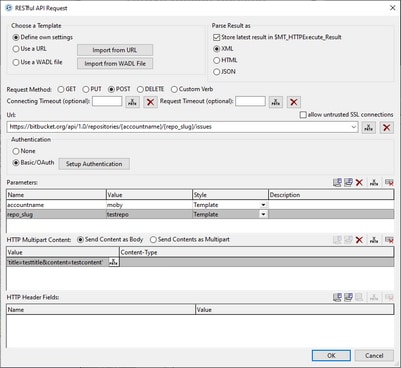Clear Request Timeout with red X

click(x=294, y=102)
